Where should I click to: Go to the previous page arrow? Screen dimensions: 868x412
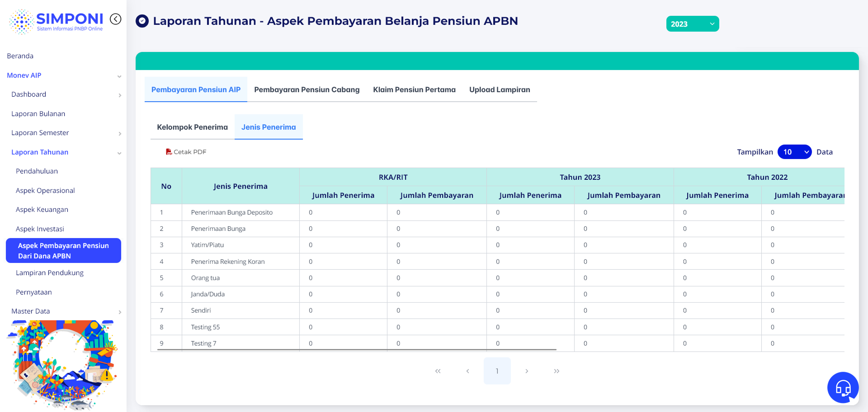point(467,371)
